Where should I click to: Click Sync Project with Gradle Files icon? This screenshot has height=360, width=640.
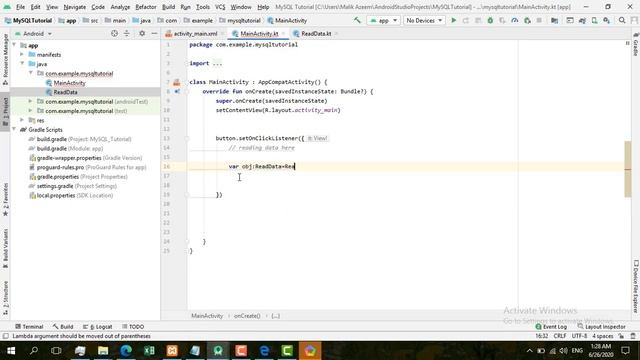(582, 20)
